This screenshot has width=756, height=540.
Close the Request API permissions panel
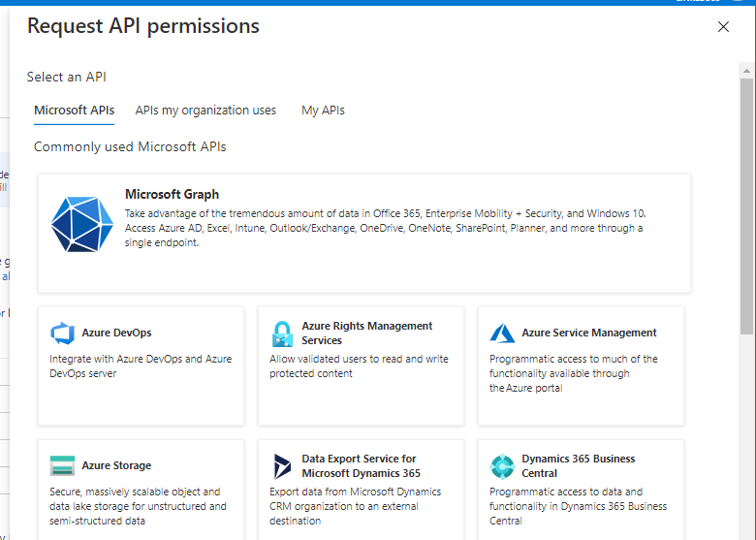pyautogui.click(x=723, y=26)
